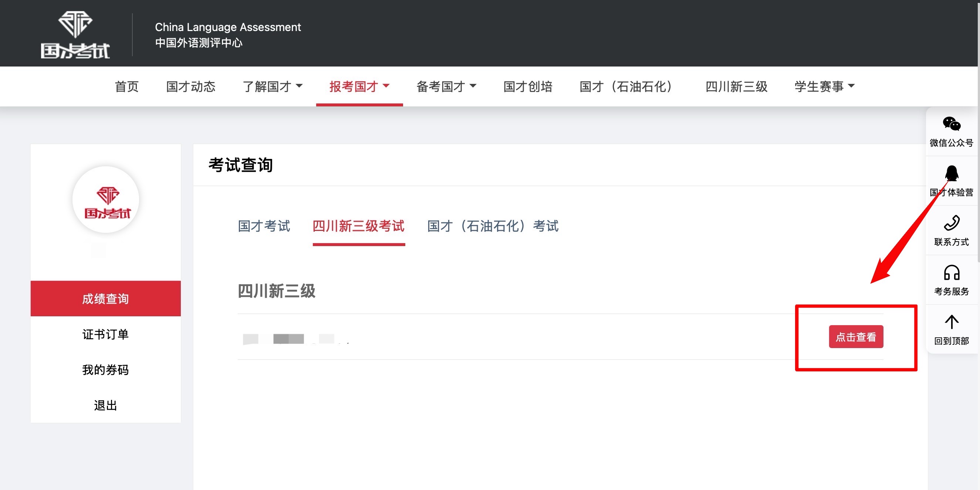
Task: Click the headphones 考务服务 icon
Action: pos(952,273)
